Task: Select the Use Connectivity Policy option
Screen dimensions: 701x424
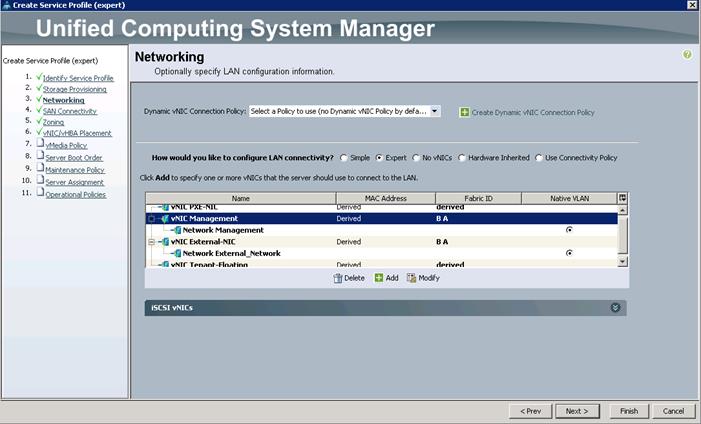Action: pos(539,158)
